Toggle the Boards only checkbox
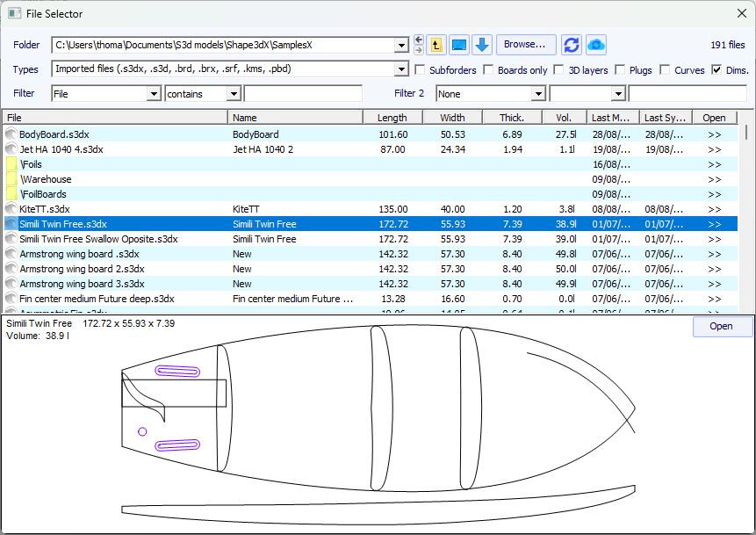756x535 pixels. [489, 70]
